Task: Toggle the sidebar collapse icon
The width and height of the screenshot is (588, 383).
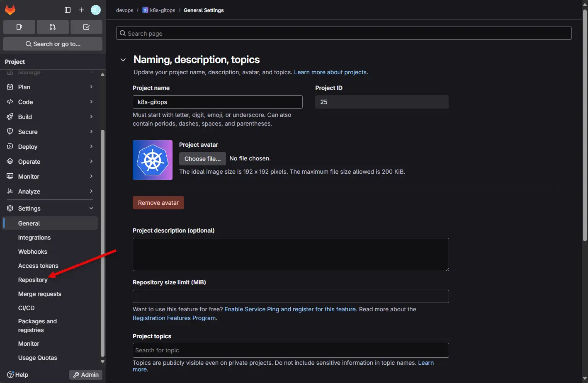Action: tap(68, 10)
